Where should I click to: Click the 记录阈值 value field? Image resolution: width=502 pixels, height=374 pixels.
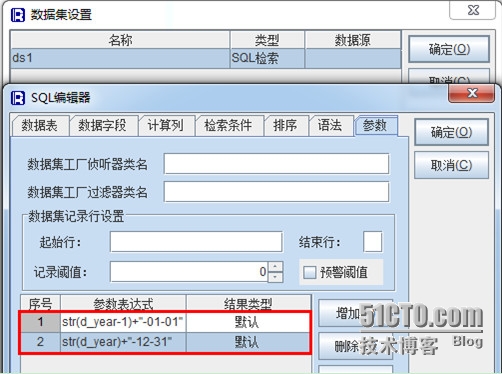(x=189, y=272)
